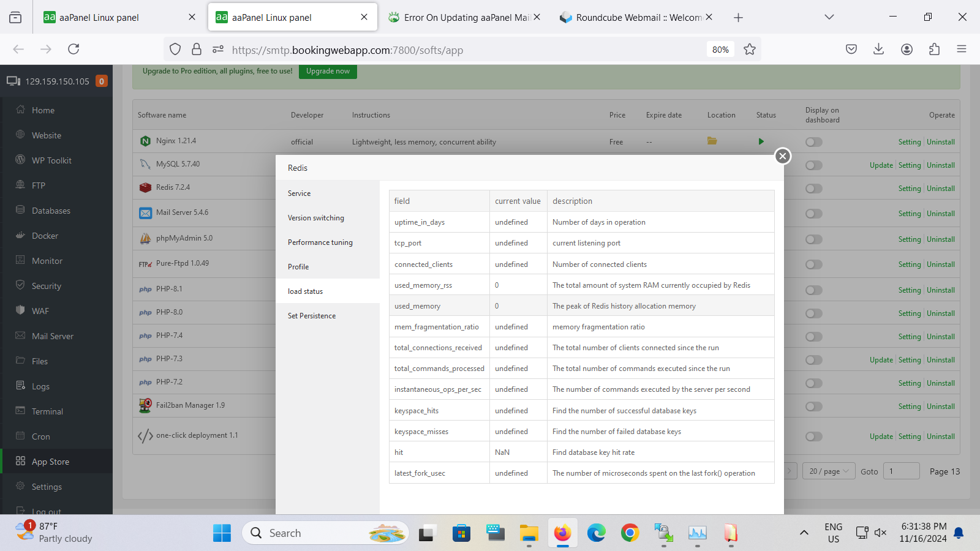
Task: Toggle dashboard display for one-click deployment row
Action: click(813, 437)
